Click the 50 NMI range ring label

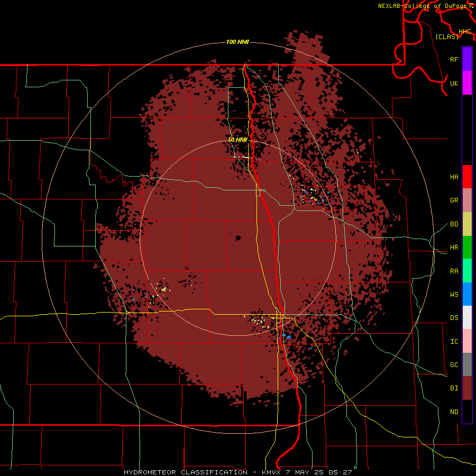click(237, 140)
